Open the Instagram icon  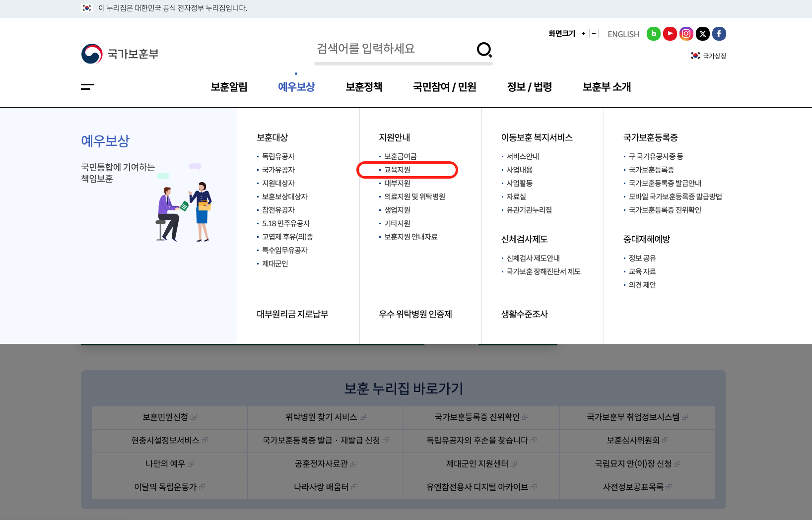point(686,34)
